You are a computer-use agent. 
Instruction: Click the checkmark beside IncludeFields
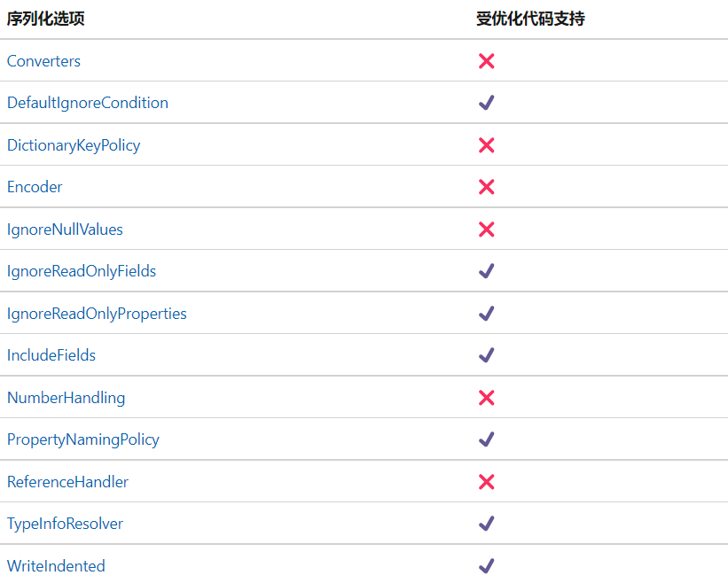pyautogui.click(x=486, y=355)
